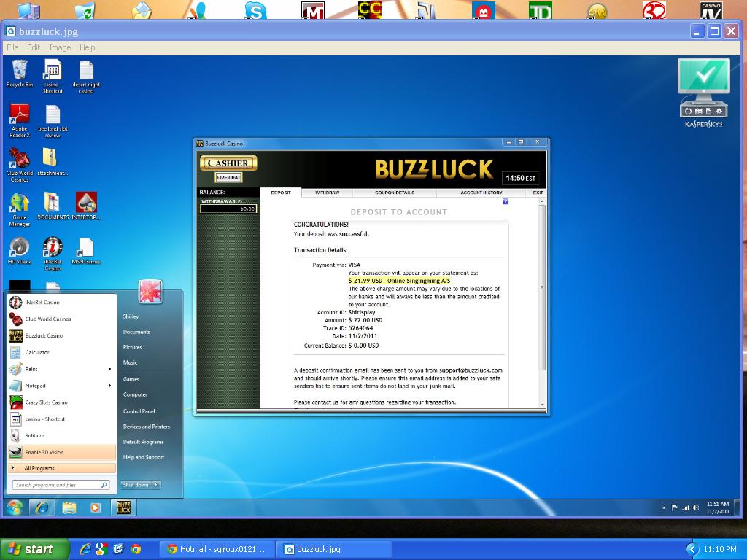
Task: Click Buzzluck icon in Windows 7 taskbar
Action: 124,507
